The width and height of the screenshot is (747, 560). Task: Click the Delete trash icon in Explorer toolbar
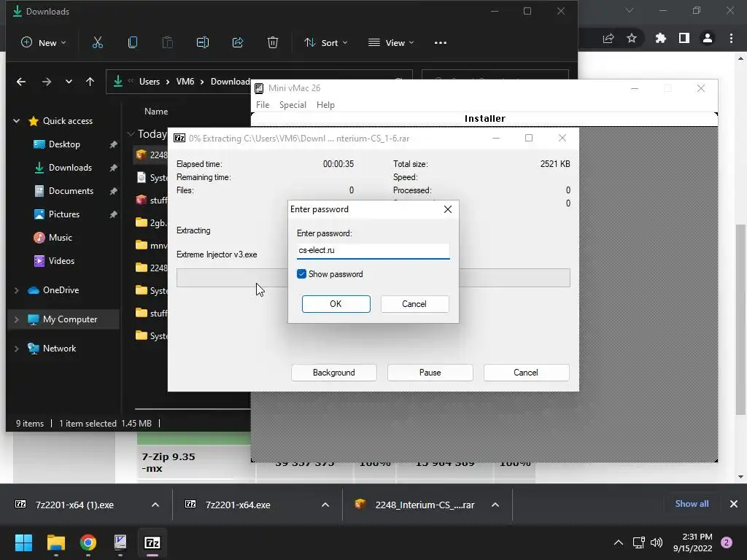coord(273,42)
